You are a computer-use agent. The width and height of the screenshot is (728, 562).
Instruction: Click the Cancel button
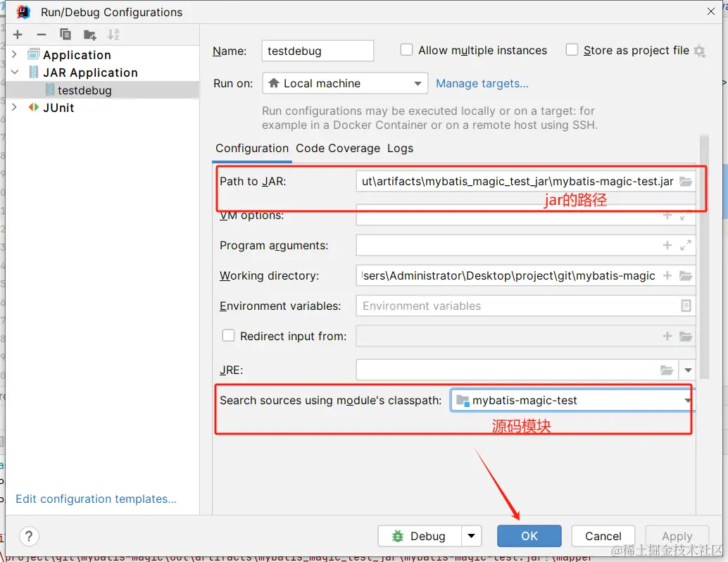tap(603, 536)
